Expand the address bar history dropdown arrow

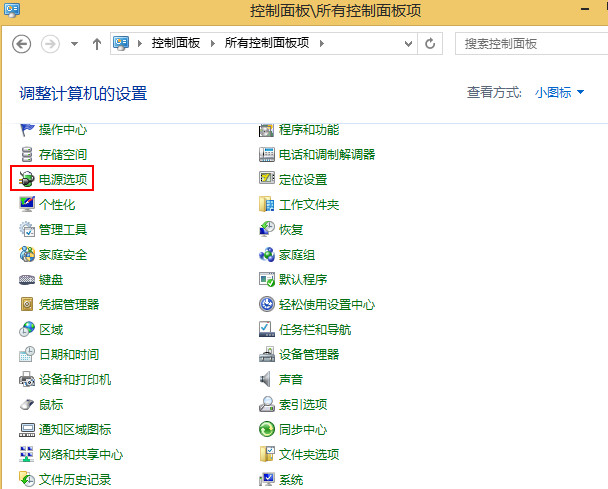click(x=407, y=44)
